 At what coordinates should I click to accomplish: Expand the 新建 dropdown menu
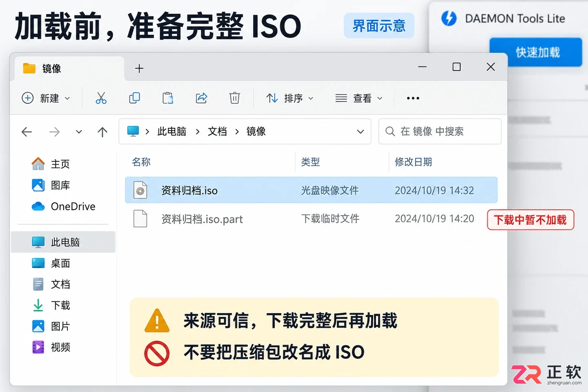pyautogui.click(x=46, y=98)
